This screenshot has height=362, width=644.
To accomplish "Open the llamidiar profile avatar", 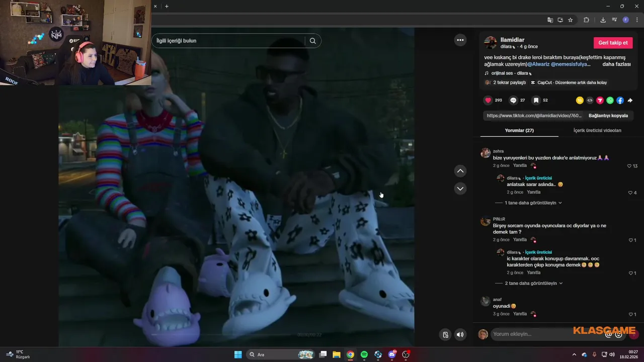I will pyautogui.click(x=491, y=43).
